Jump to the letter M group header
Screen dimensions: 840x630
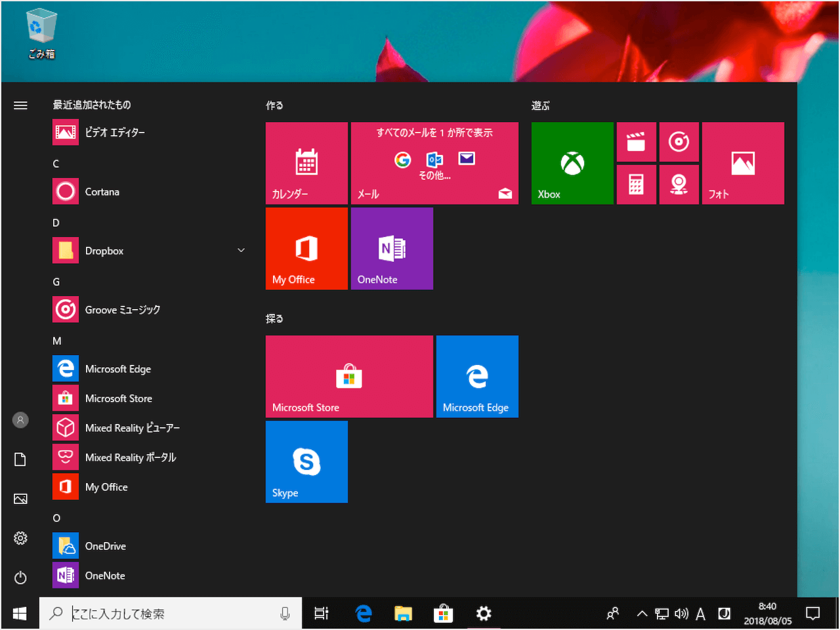pyautogui.click(x=57, y=341)
